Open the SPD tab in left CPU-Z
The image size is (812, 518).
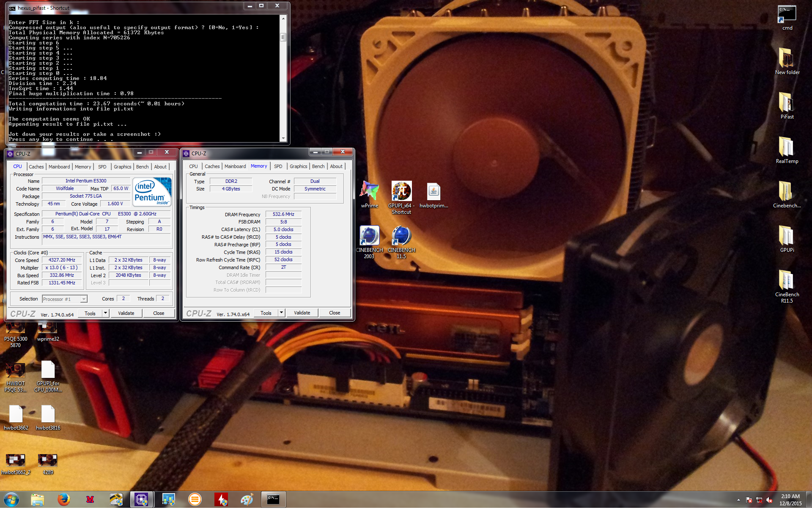pyautogui.click(x=102, y=167)
